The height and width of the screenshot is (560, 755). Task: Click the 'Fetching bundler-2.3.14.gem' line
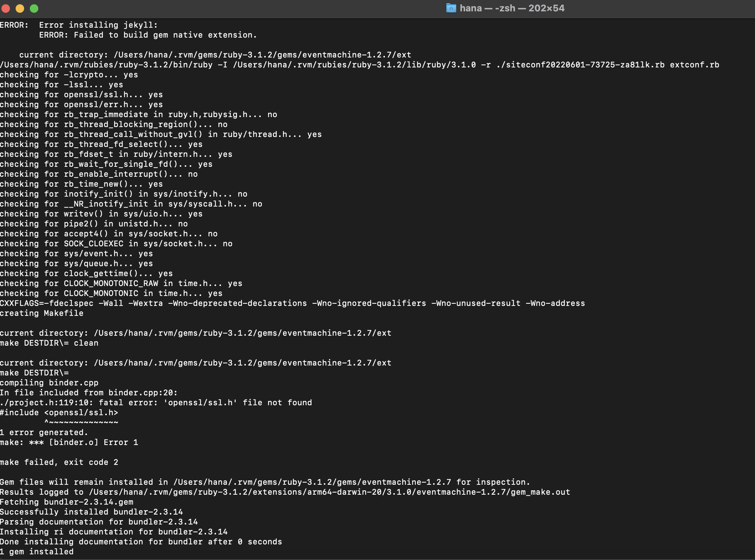(67, 502)
